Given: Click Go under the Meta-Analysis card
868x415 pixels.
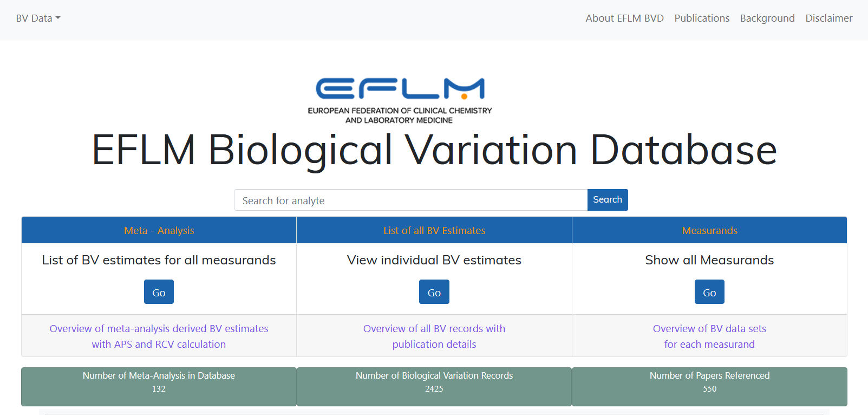Looking at the screenshot, I should pos(159,292).
